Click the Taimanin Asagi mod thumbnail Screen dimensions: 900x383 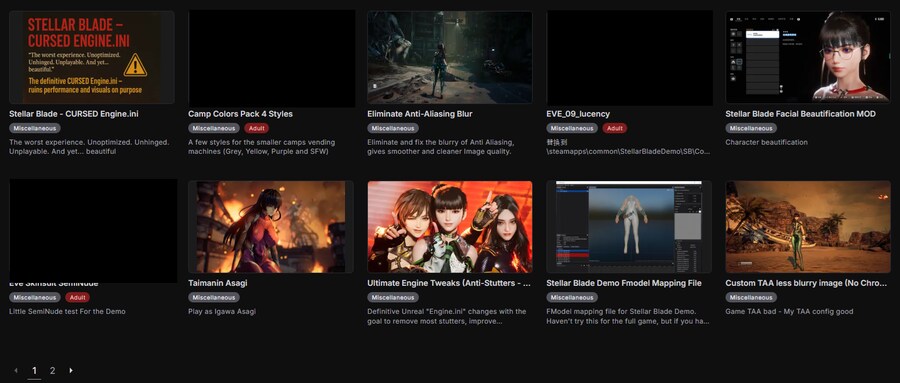tap(271, 227)
